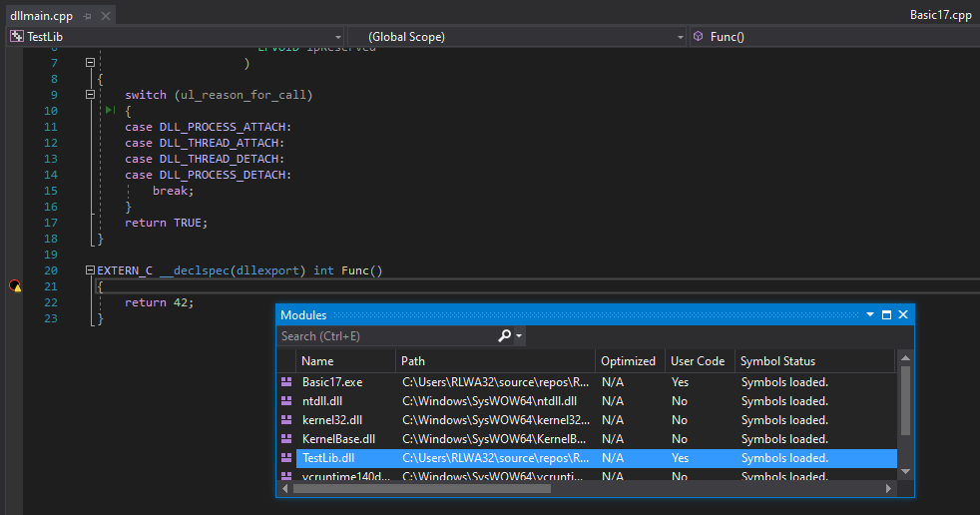Maximize the Modules window
980x515 pixels.
click(886, 314)
